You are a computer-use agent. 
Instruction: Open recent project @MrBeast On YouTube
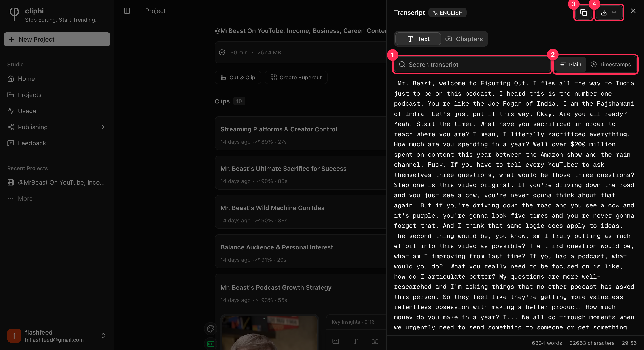coord(57,182)
